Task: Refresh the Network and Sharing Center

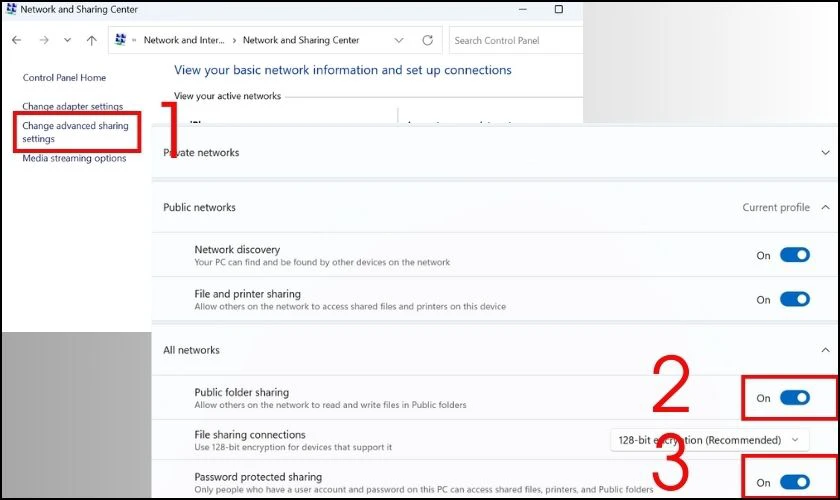Action: point(428,40)
